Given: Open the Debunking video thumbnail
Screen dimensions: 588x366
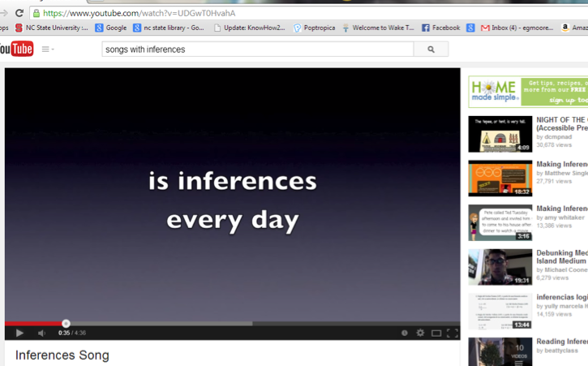Looking at the screenshot, I should pyautogui.click(x=500, y=267).
